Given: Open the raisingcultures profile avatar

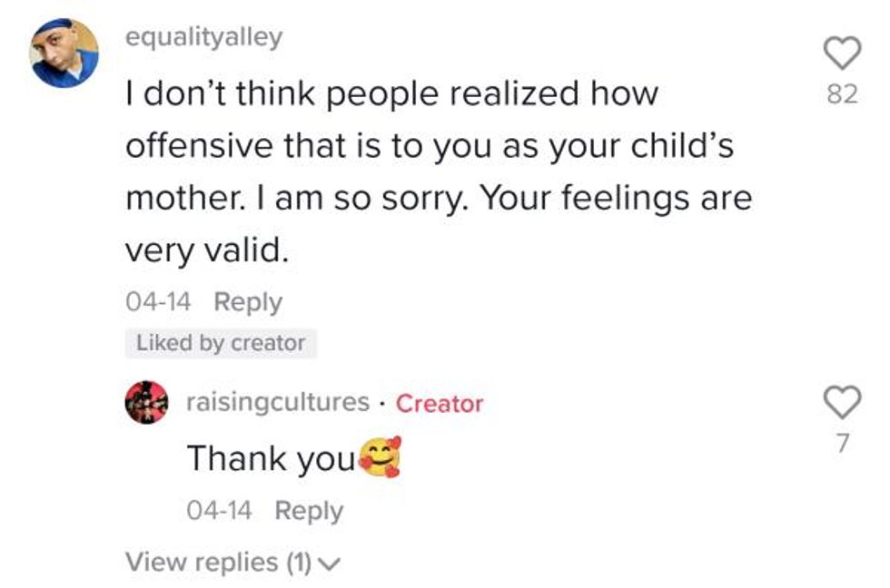Looking at the screenshot, I should (x=146, y=402).
